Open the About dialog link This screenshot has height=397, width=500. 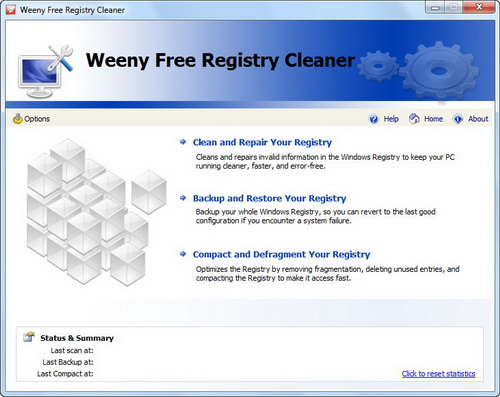point(478,119)
